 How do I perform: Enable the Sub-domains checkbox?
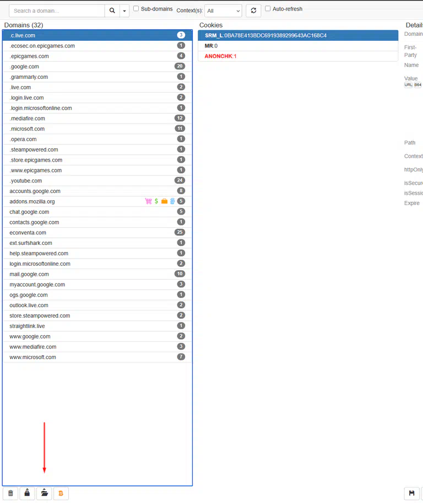click(136, 9)
